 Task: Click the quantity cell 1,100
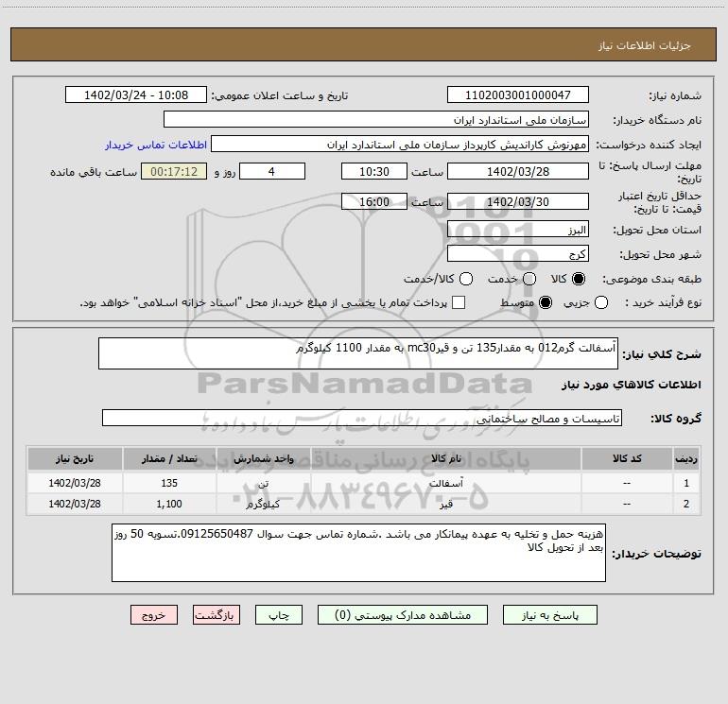pyautogui.click(x=169, y=504)
